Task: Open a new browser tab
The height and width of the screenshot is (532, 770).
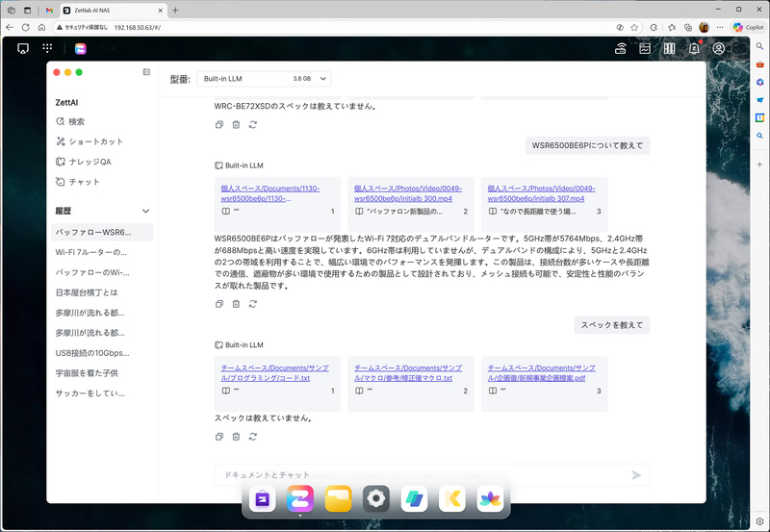Action: 175,10
